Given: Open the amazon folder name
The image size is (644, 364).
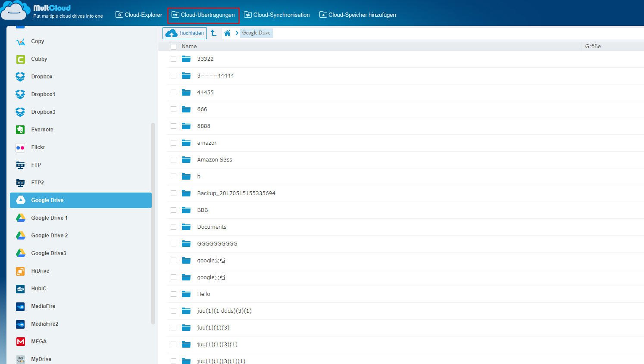Looking at the screenshot, I should click(207, 143).
